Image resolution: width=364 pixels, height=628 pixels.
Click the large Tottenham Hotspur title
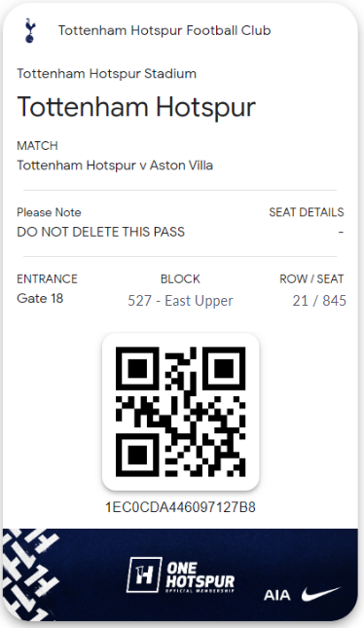[x=136, y=108]
